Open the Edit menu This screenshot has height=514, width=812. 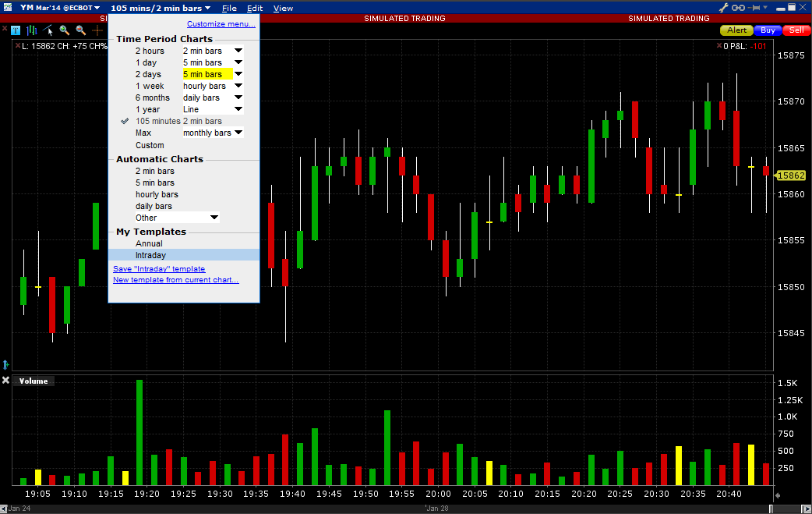coord(254,8)
